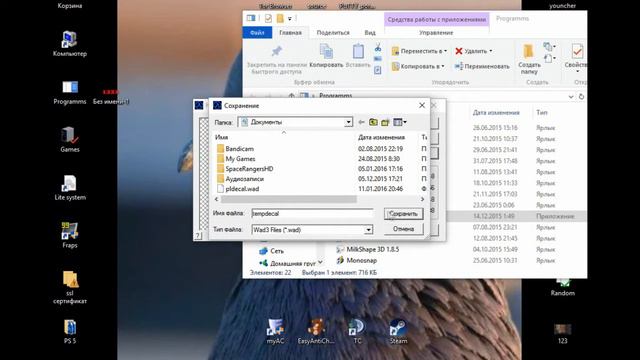Select the Steam desktop shortcut
This screenshot has height=360, width=640.
pyautogui.click(x=398, y=331)
